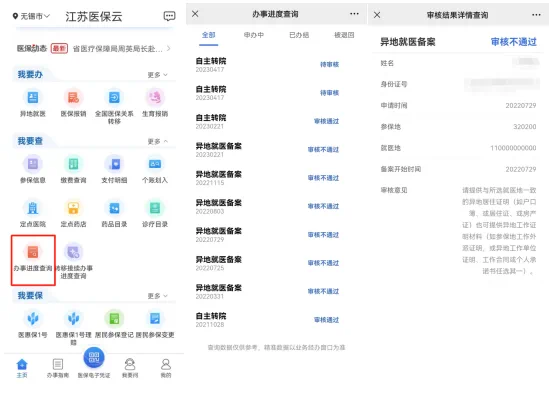
Task: Open the 医保动态 news headline
Action: point(118,49)
